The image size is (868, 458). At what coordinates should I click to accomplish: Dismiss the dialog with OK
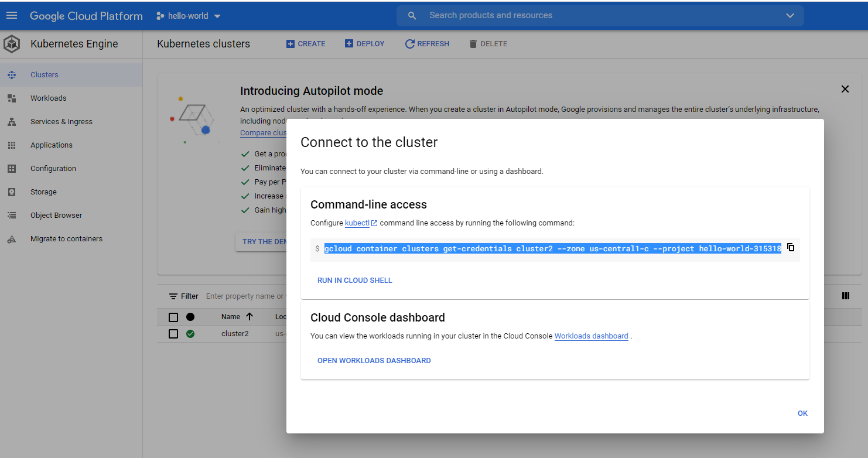pyautogui.click(x=802, y=413)
